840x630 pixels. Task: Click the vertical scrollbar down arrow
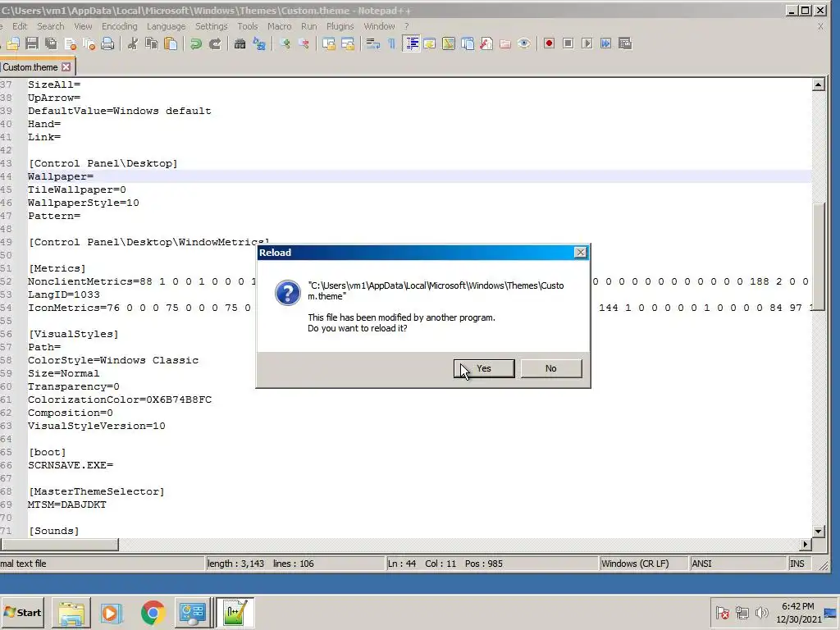click(818, 532)
